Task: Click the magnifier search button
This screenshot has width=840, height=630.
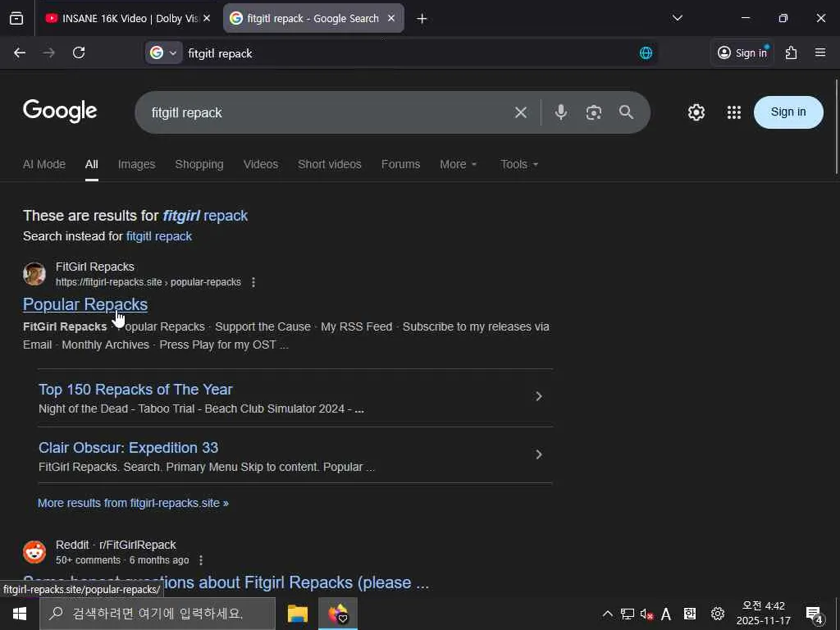Action: tap(626, 112)
